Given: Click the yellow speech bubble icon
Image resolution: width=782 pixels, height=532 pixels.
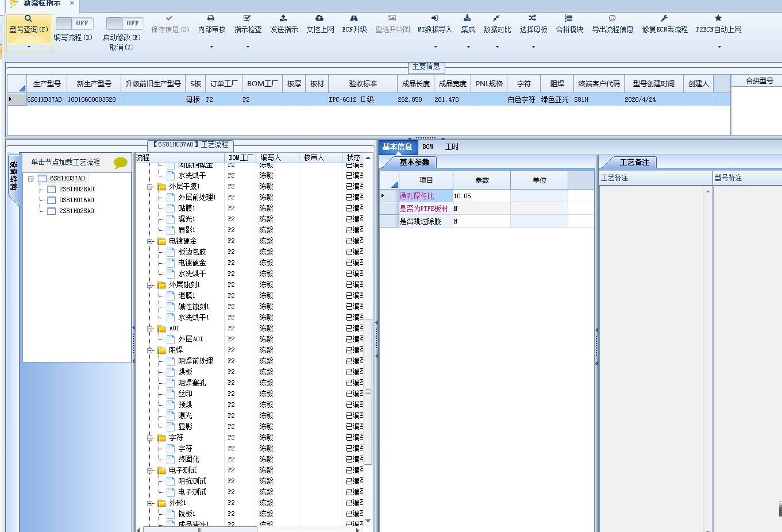Looking at the screenshot, I should pos(121,163).
